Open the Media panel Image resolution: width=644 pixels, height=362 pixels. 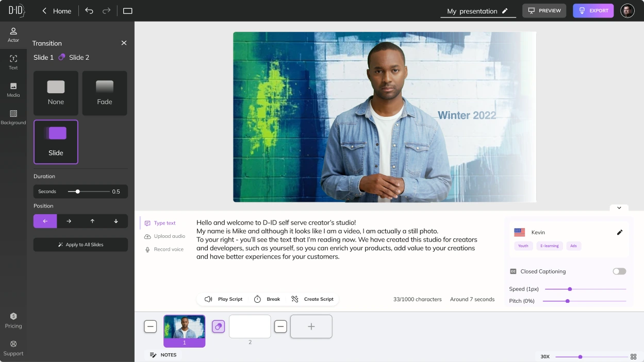[13, 90]
